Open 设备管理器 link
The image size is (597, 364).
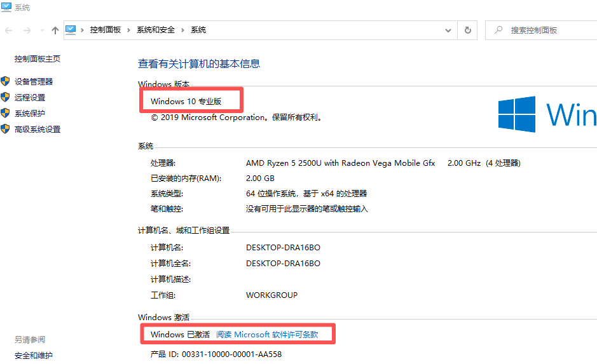click(34, 81)
